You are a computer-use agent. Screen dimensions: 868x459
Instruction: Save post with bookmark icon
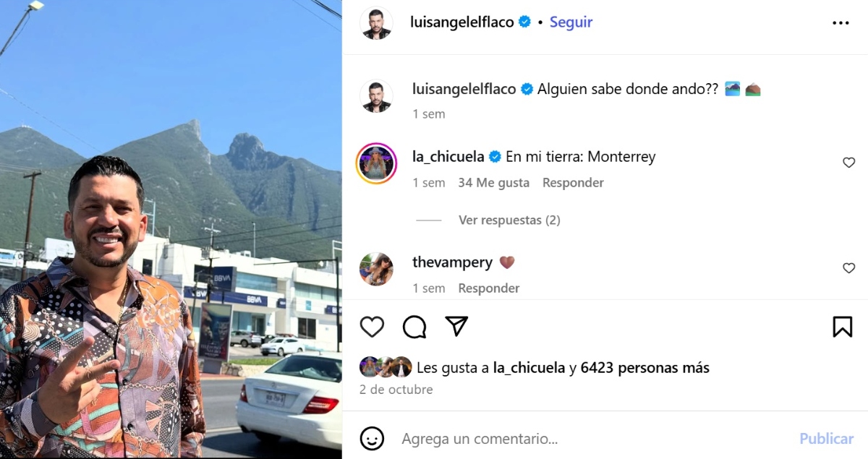pyautogui.click(x=842, y=327)
